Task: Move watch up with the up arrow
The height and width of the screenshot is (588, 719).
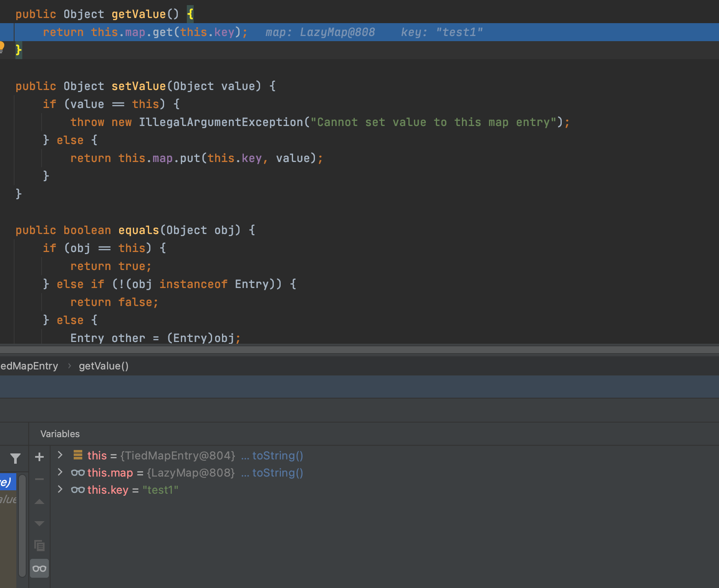Action: pyautogui.click(x=39, y=501)
